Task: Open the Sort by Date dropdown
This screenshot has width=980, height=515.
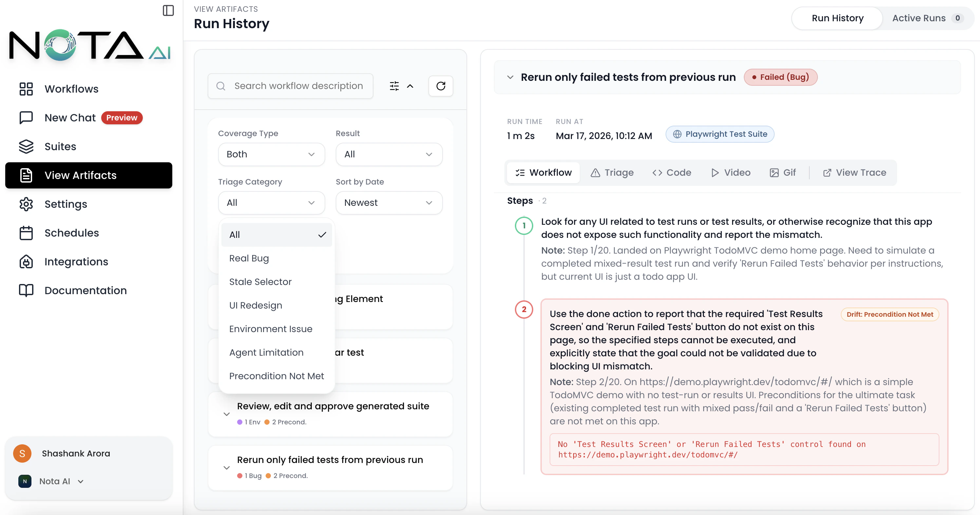Action: click(x=388, y=203)
